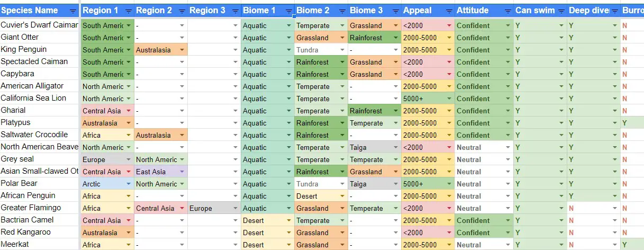This screenshot has height=250, width=644.
Task: Open the Biome 1 header filter icon
Action: (x=289, y=11)
